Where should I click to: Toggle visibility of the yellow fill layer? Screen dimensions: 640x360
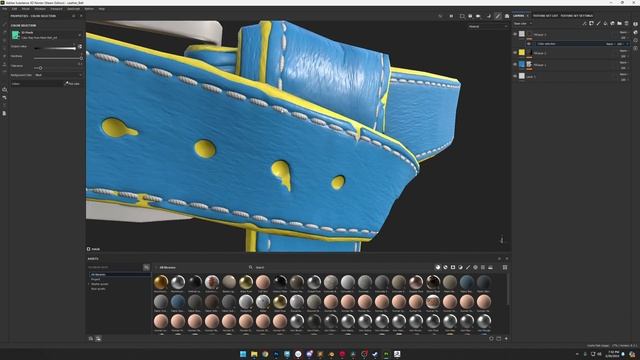click(515, 53)
